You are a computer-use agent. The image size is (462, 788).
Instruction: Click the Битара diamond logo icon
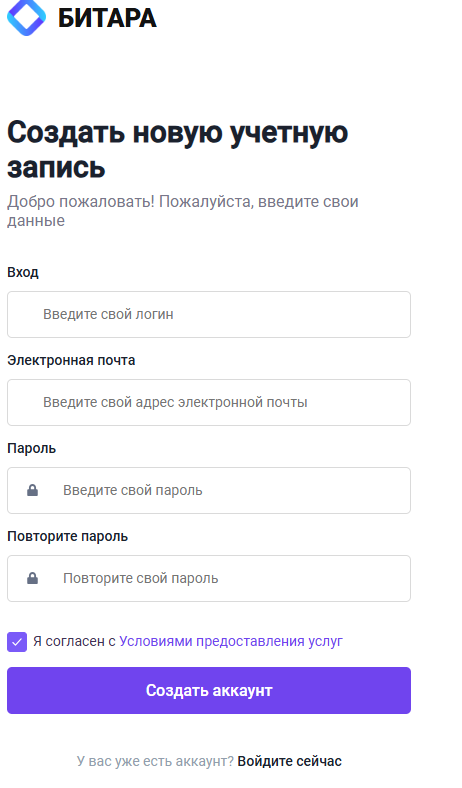(26, 17)
